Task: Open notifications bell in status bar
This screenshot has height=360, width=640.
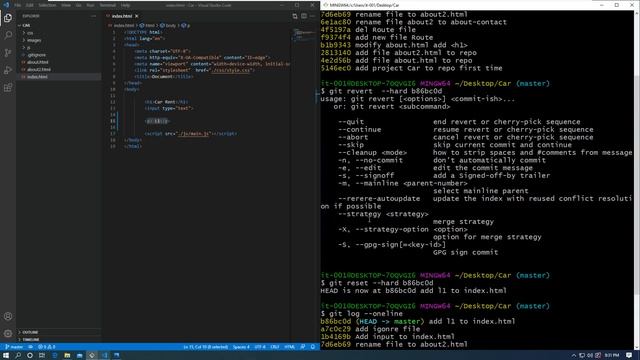Action: tap(313, 347)
